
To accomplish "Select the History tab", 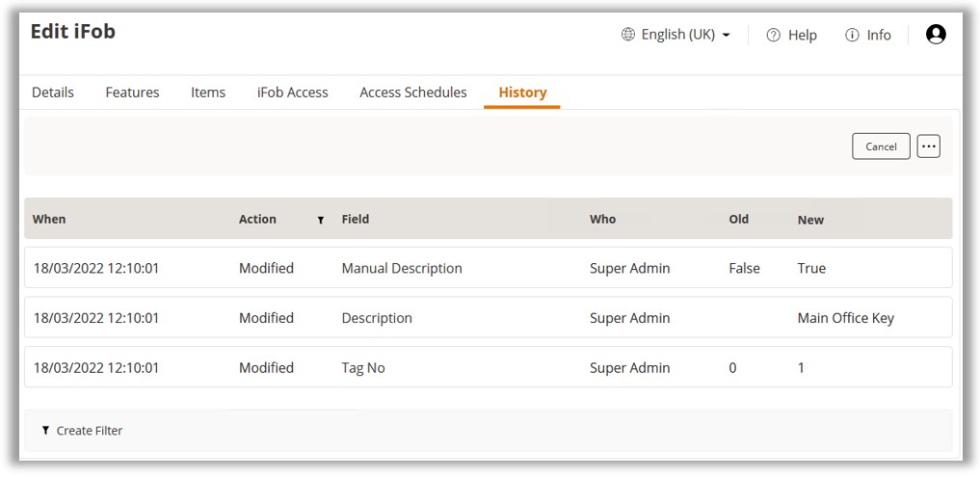I will pos(522,93).
